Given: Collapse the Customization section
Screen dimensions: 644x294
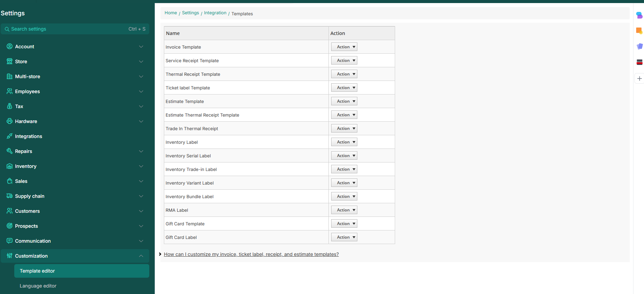Looking at the screenshot, I should coord(141,256).
